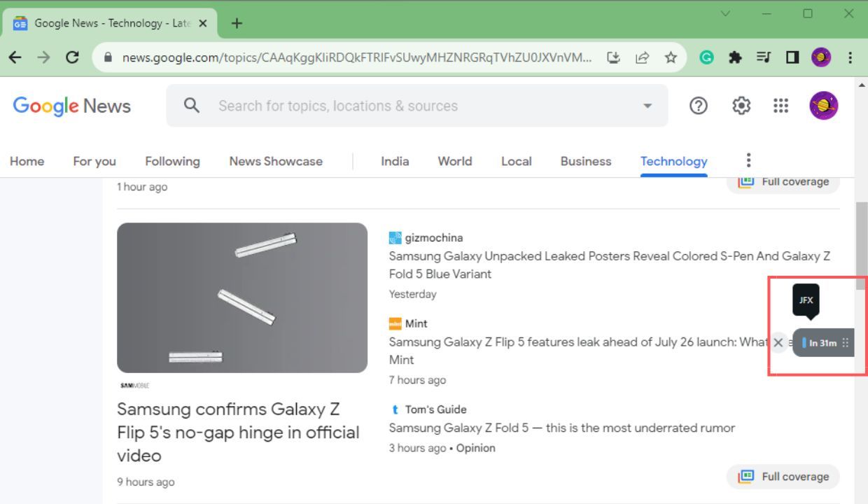Select the For you tab
This screenshot has height=504, width=868.
click(x=94, y=161)
